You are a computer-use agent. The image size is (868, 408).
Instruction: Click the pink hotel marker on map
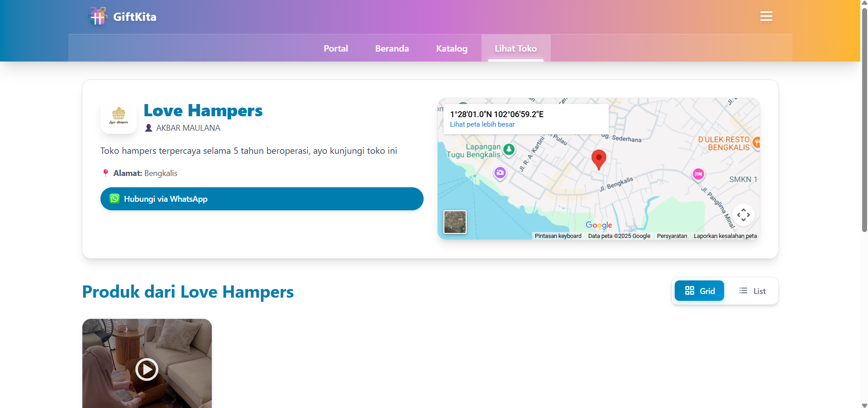pos(698,174)
